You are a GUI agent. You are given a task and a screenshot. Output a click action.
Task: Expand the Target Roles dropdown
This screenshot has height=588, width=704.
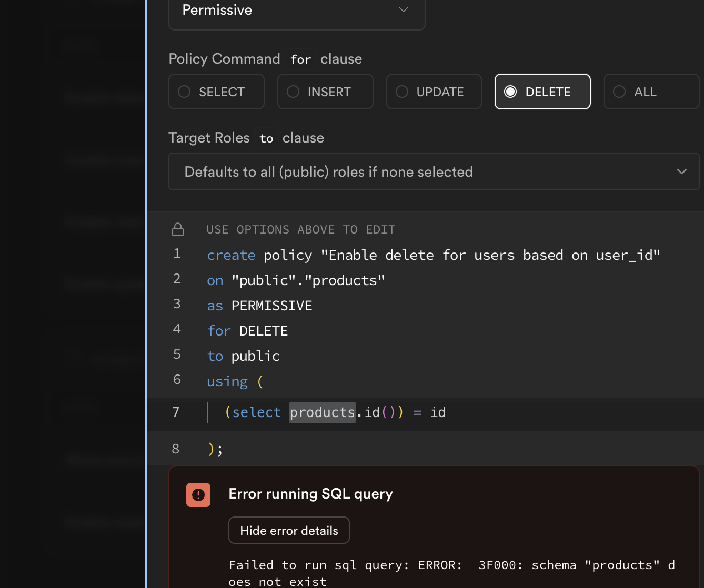[x=433, y=171]
